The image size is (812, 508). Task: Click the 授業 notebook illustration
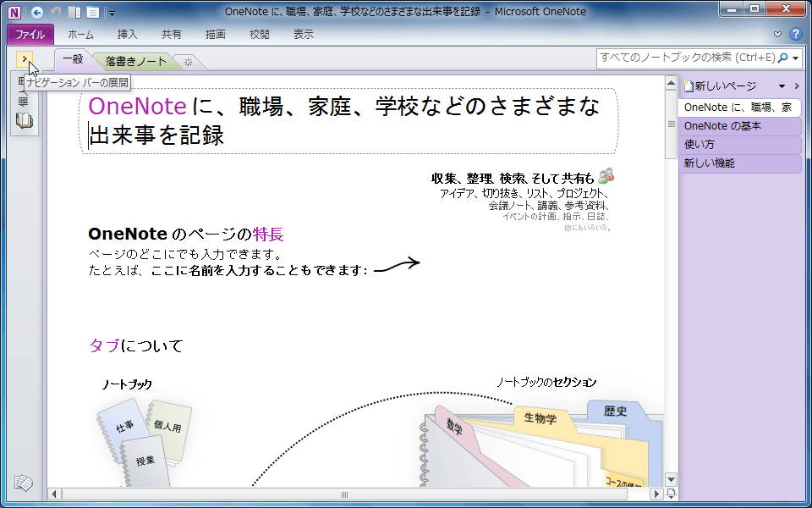point(145,461)
